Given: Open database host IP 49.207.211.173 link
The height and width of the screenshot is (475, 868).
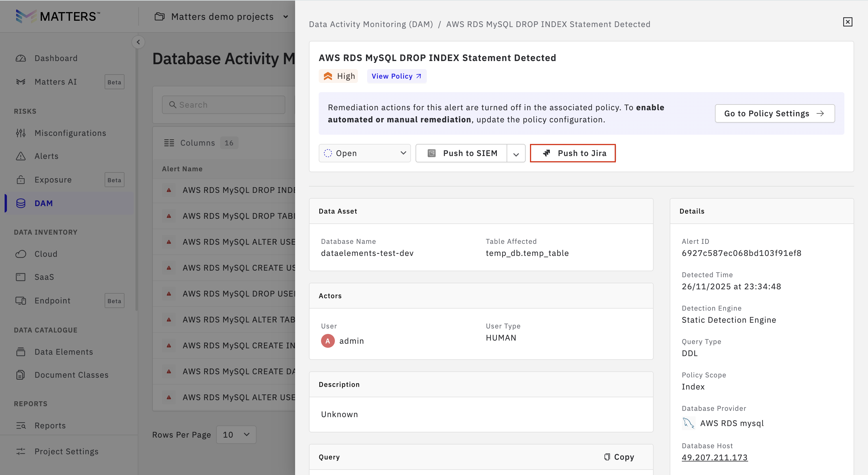Looking at the screenshot, I should [714, 457].
